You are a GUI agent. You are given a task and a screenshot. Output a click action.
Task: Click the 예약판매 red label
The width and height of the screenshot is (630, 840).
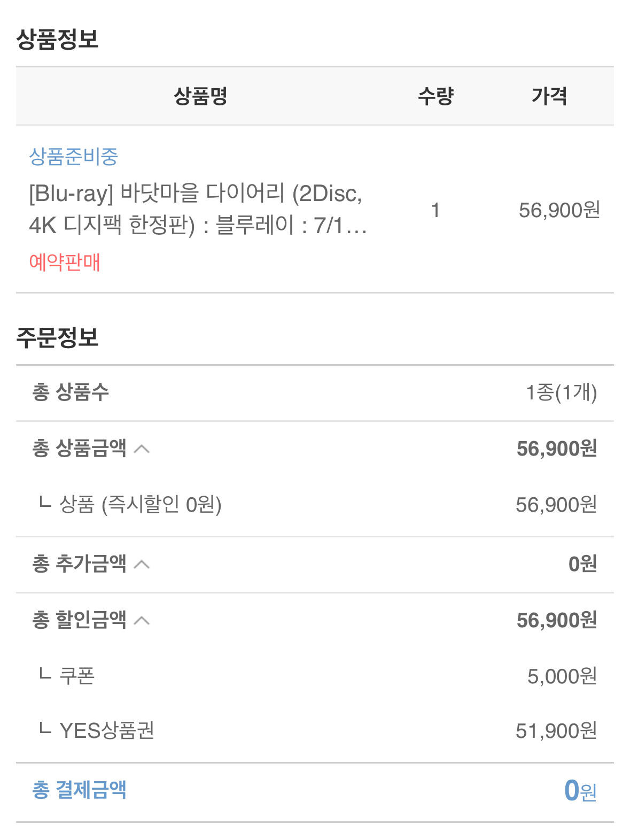pyautogui.click(x=65, y=262)
